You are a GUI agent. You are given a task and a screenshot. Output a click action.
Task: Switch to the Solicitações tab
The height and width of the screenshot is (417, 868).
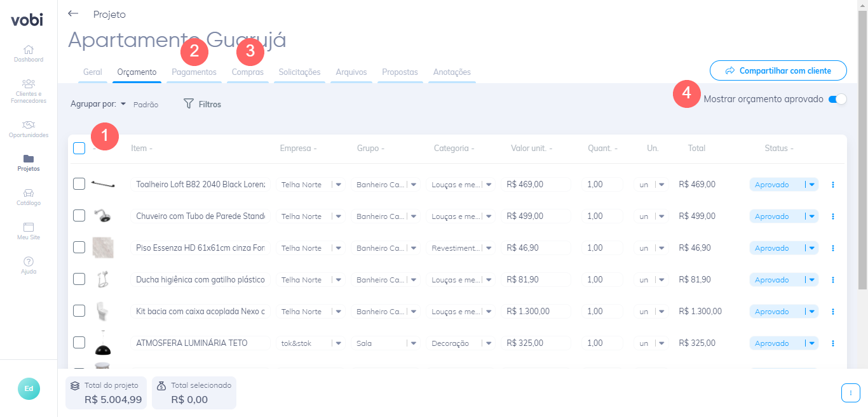[x=299, y=72]
